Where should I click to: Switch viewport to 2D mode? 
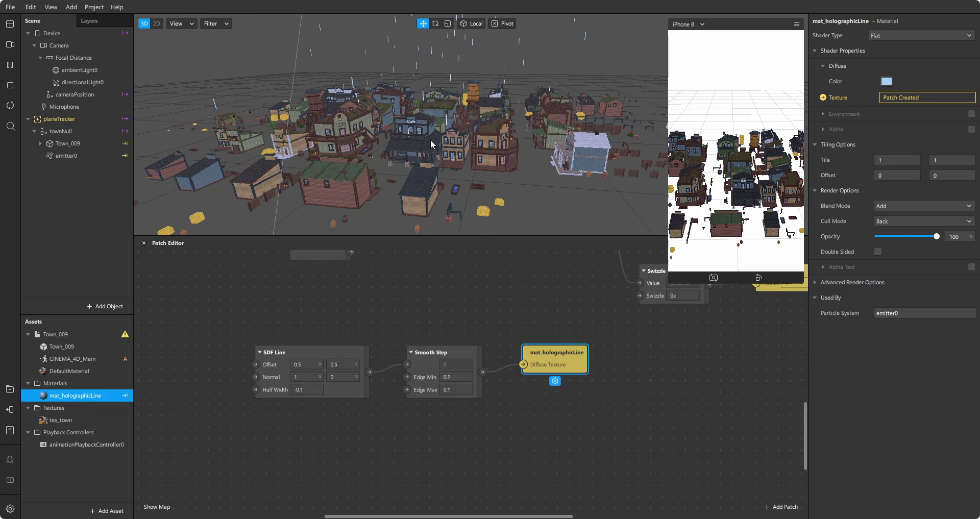pyautogui.click(x=157, y=23)
